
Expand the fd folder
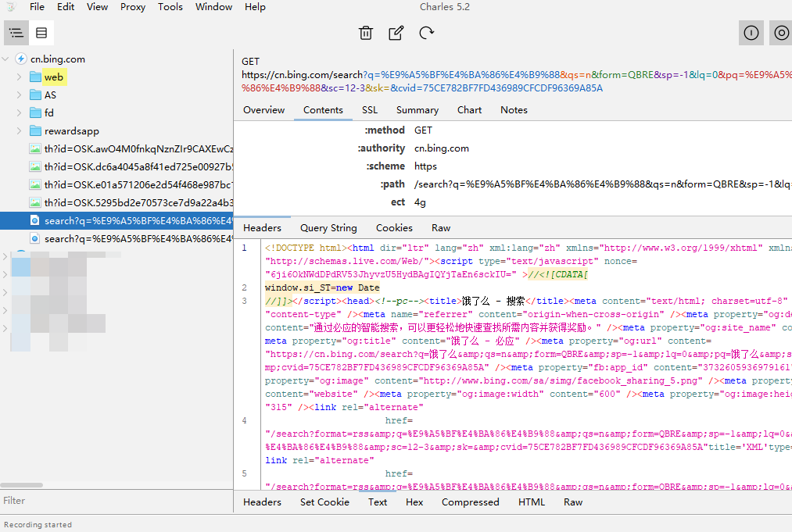pos(20,112)
